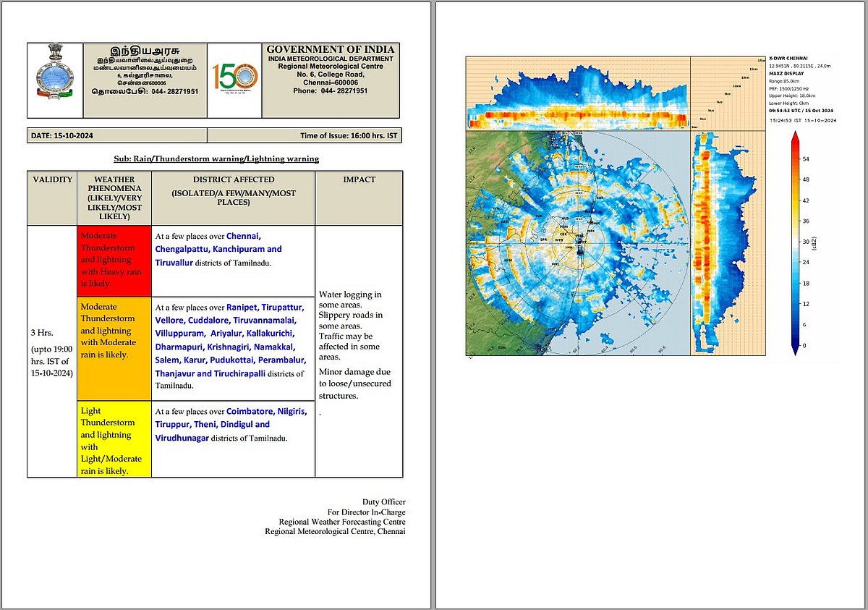Click the Time of Issue field

(347, 135)
